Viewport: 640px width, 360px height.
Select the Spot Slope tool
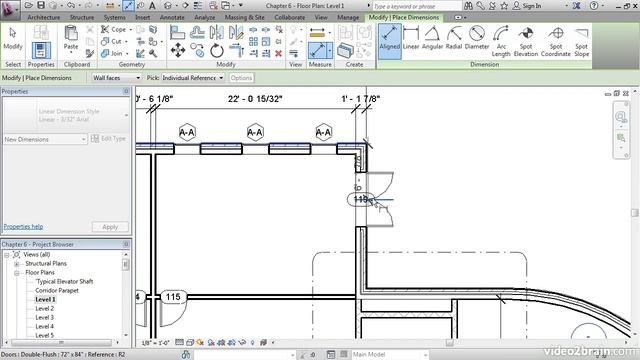(581, 41)
